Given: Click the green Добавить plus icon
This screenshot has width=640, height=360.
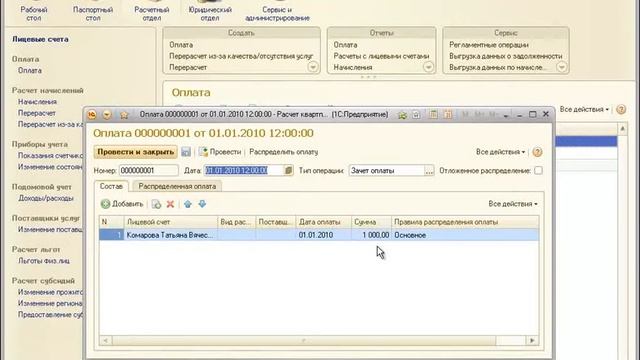Looking at the screenshot, I should click(x=106, y=204).
